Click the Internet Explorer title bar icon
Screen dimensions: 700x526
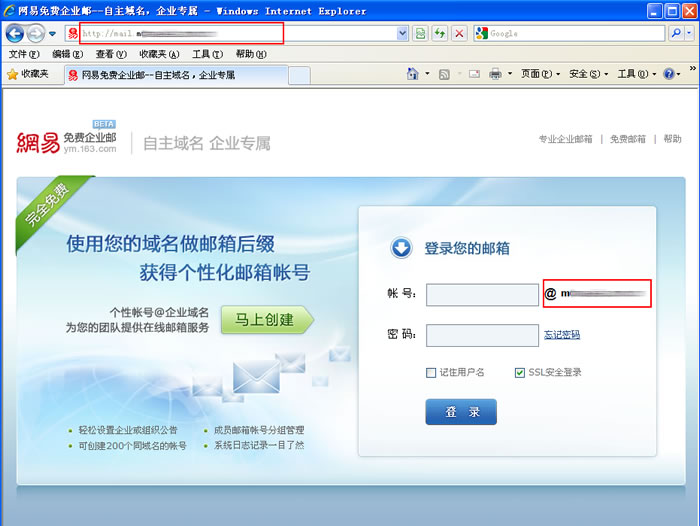pos(9,10)
